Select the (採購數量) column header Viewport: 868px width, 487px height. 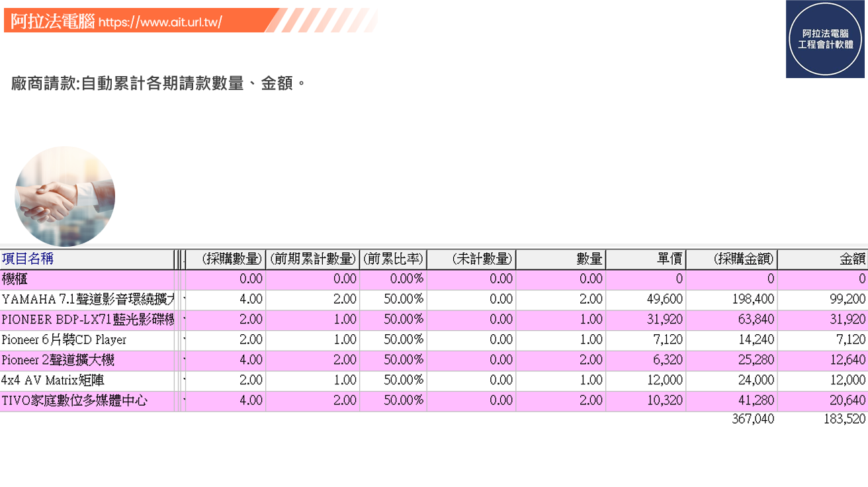[x=225, y=259]
